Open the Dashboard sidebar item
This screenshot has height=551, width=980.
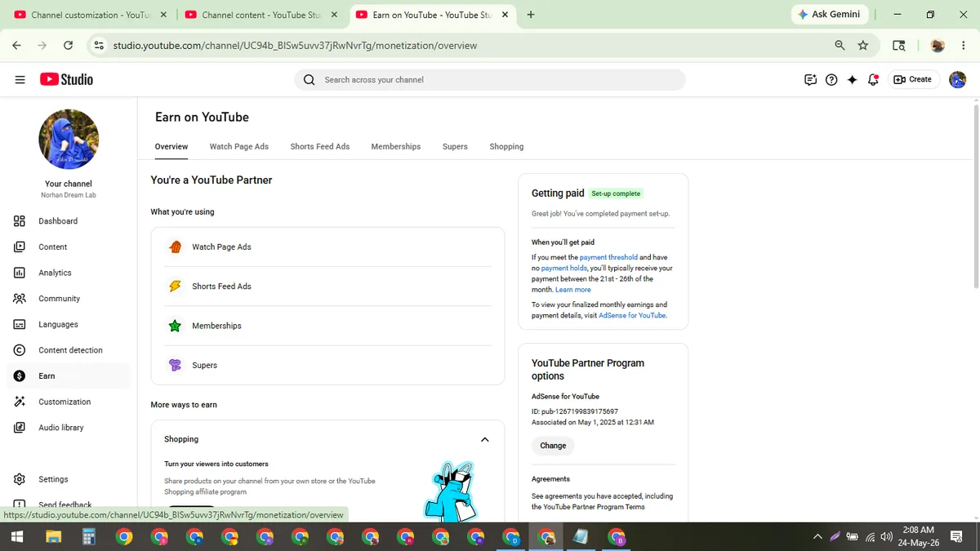point(69,221)
